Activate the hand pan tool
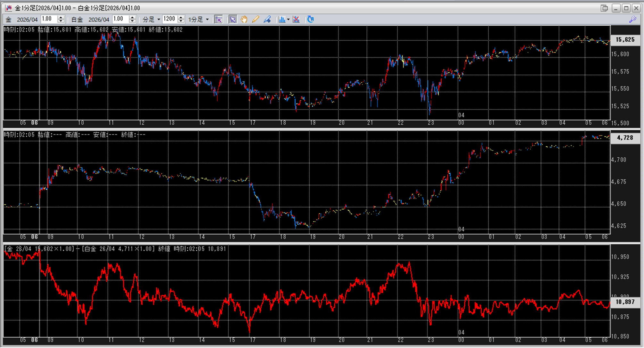This screenshot has height=348, width=644. [x=244, y=20]
